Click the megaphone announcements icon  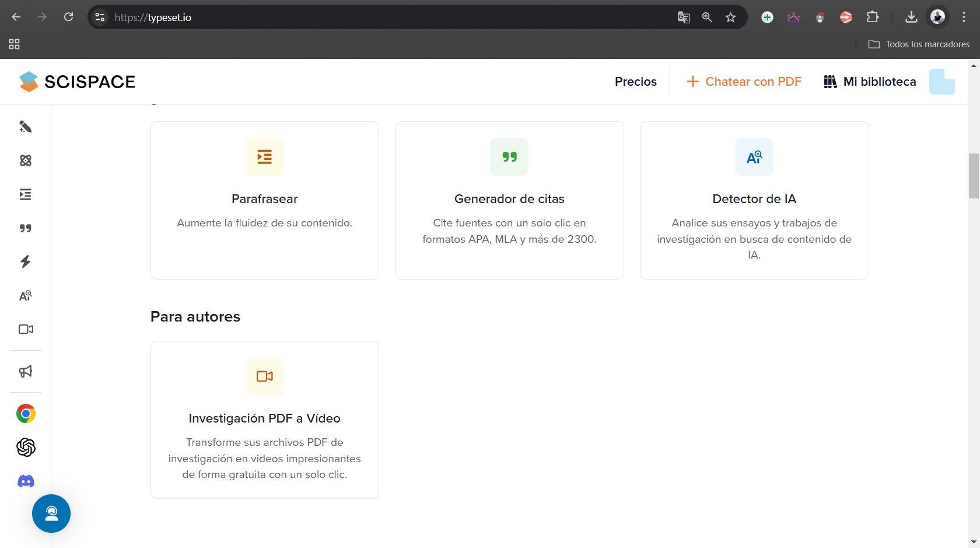click(25, 371)
